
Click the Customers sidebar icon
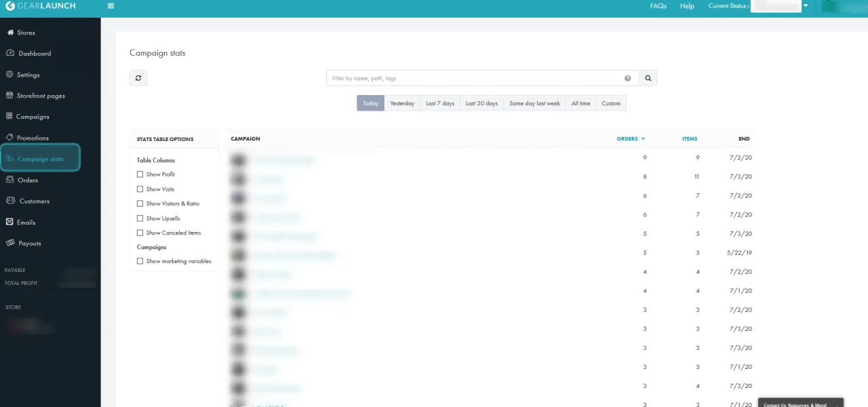pos(10,201)
